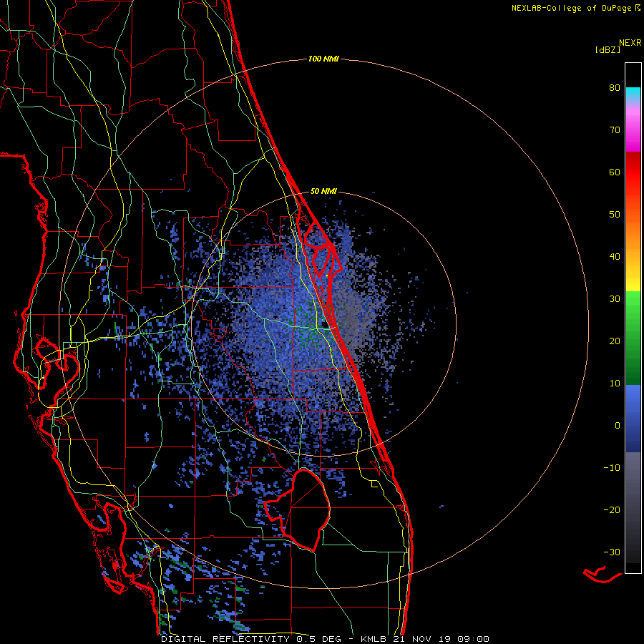
Task: Click the KMLB station identifier in caption
Action: [x=374, y=639]
